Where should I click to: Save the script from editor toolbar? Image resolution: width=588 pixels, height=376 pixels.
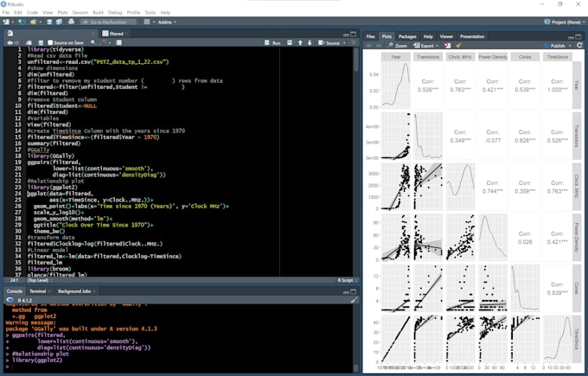pos(41,42)
